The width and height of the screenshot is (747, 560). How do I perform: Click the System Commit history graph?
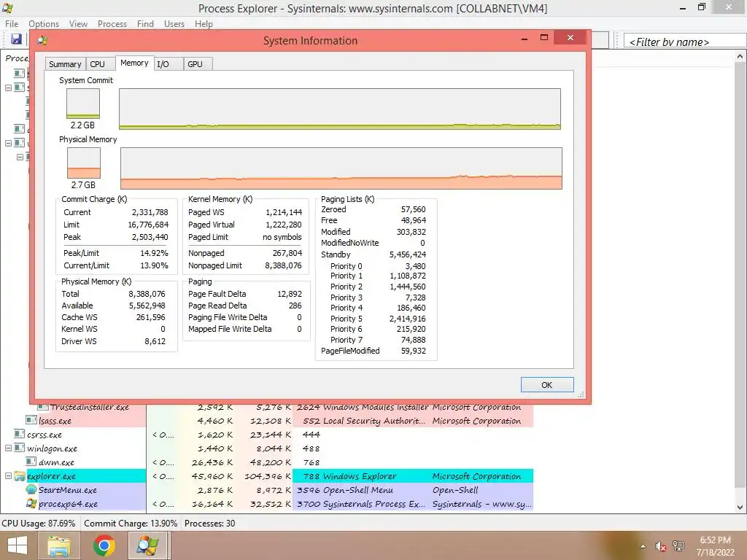[340, 109]
